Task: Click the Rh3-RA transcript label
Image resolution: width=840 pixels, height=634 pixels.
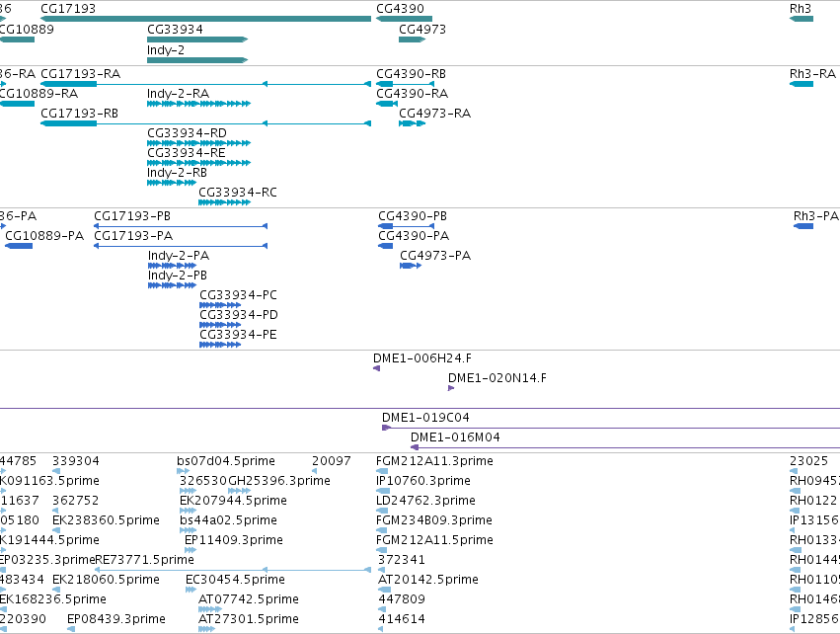Action: [x=812, y=73]
